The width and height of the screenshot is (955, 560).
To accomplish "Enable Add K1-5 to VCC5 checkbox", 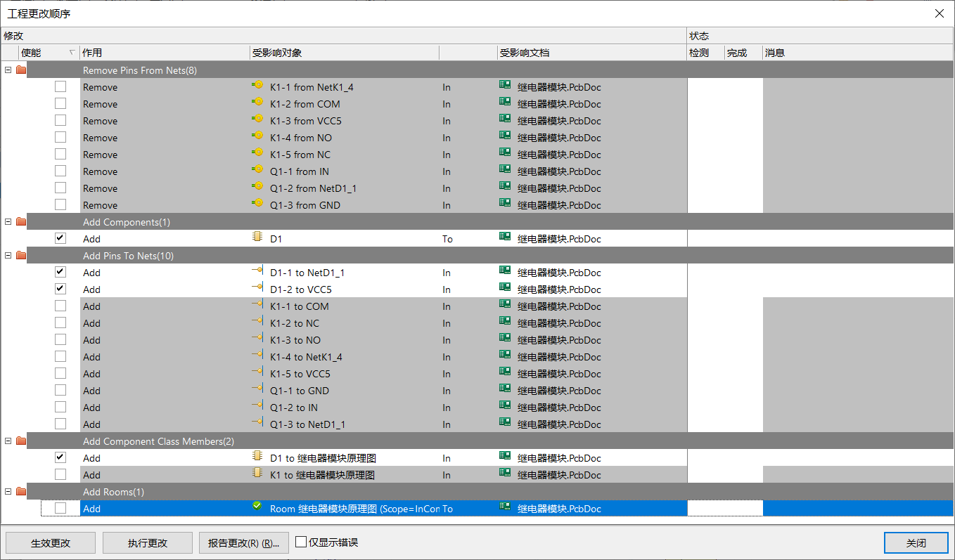I will click(60, 373).
